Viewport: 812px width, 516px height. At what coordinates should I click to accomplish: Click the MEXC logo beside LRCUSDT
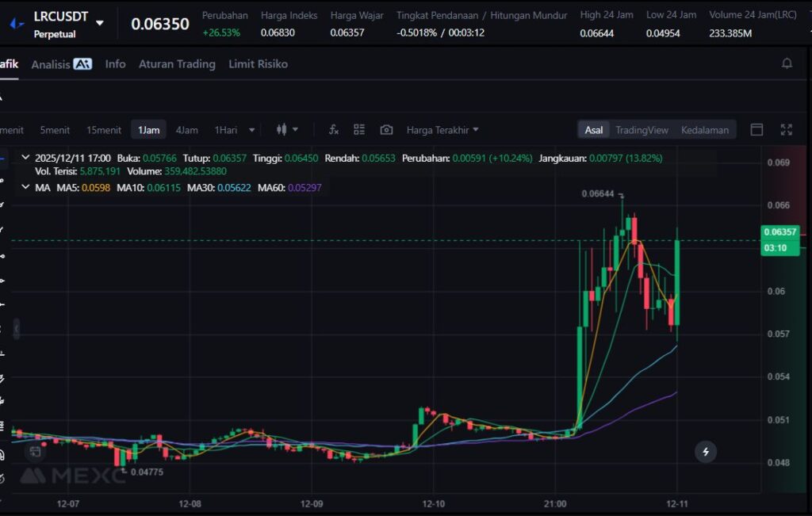point(16,23)
